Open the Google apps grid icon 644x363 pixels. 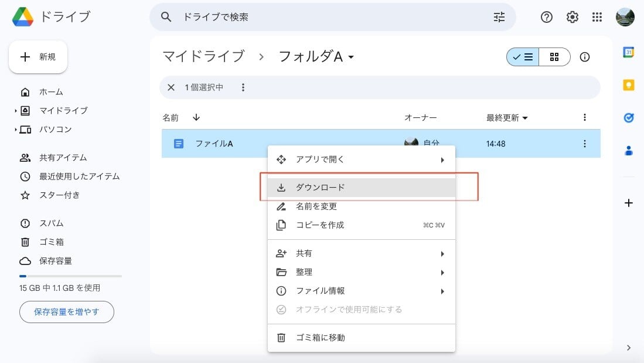(x=597, y=17)
